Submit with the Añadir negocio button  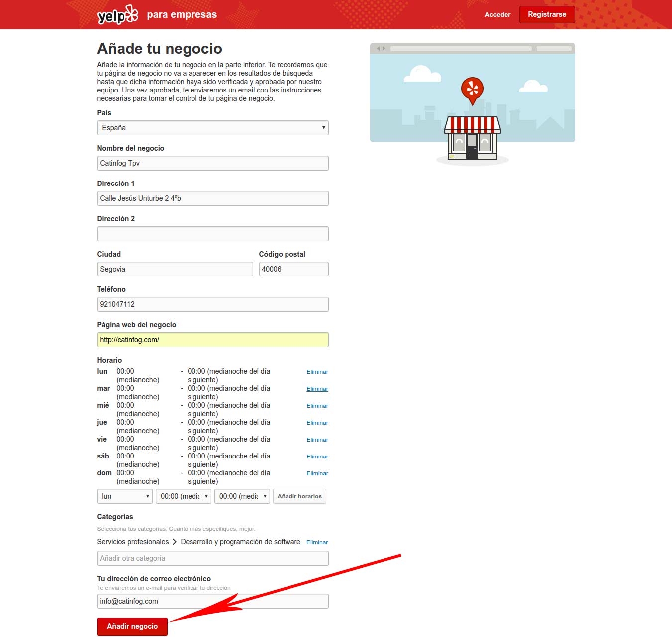[132, 626]
